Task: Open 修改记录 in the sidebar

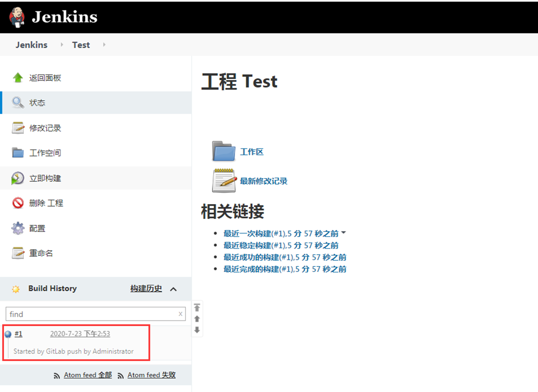Action: pos(45,128)
